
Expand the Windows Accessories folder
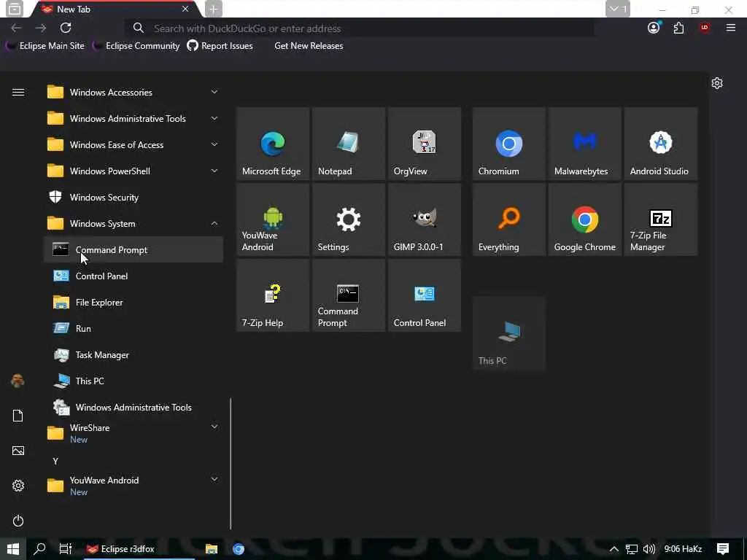(133, 93)
